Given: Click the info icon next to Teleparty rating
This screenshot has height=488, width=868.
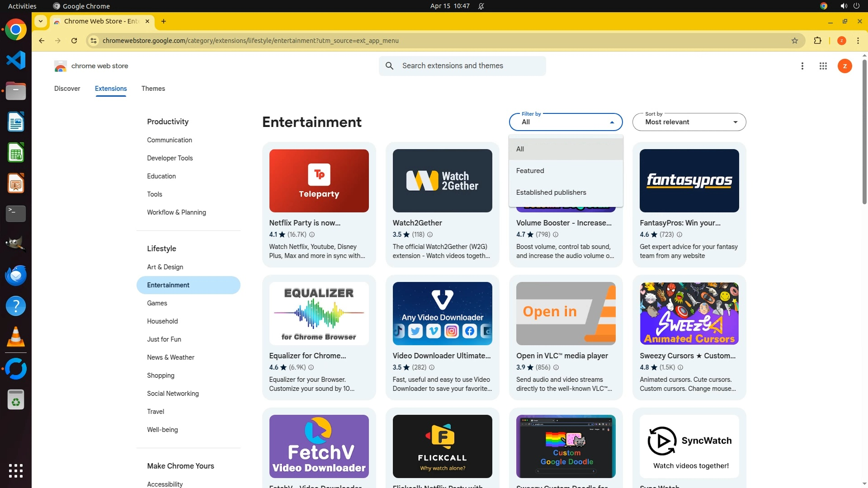Looking at the screenshot, I should [x=312, y=235].
